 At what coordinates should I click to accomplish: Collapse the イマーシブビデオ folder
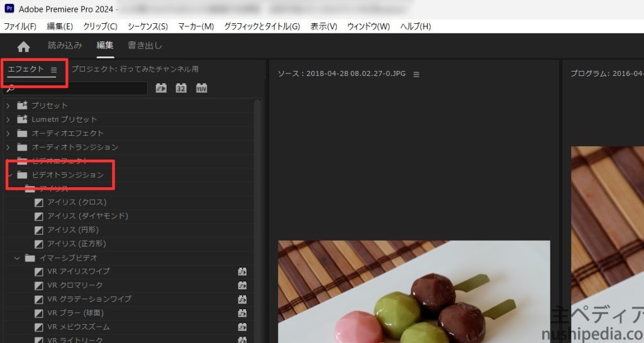pos(17,258)
